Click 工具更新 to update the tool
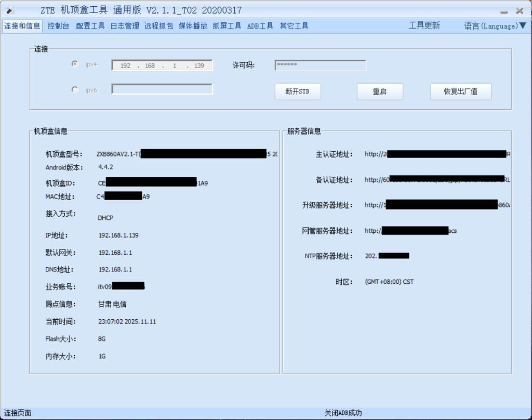Screen dimensions: 532x420 coord(424,25)
